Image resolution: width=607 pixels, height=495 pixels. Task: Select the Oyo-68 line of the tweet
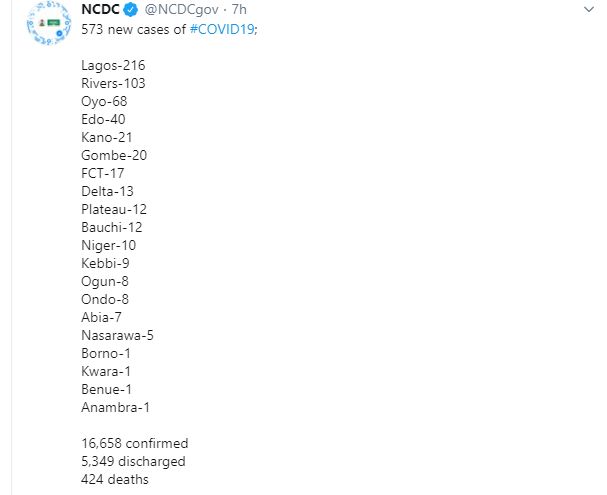(x=104, y=101)
